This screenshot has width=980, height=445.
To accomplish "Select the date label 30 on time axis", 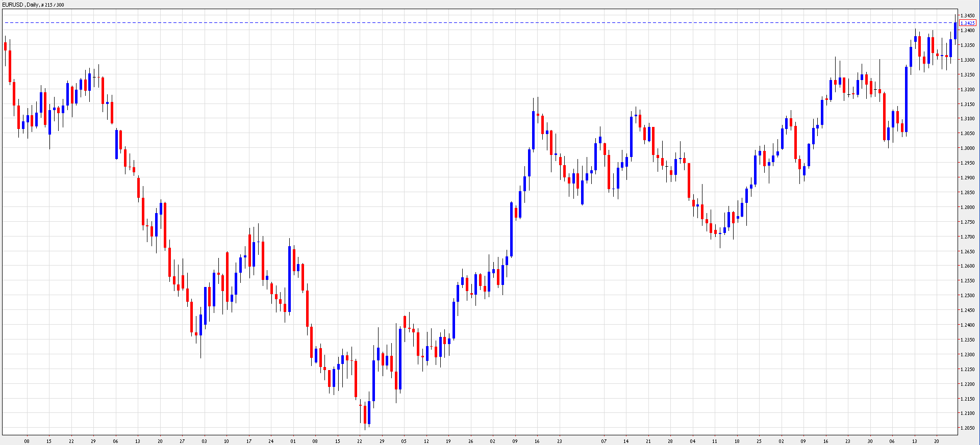I will click(x=870, y=441).
